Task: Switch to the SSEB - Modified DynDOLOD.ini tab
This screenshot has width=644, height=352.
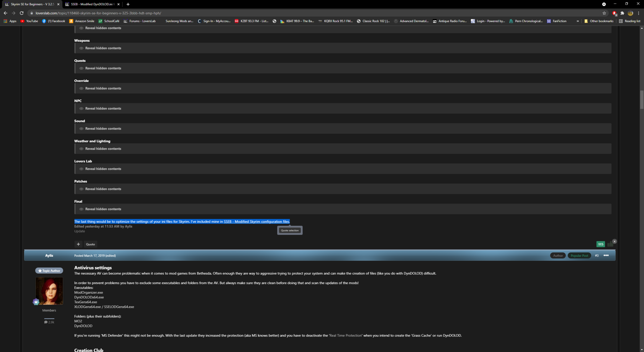Action: [x=93, y=4]
